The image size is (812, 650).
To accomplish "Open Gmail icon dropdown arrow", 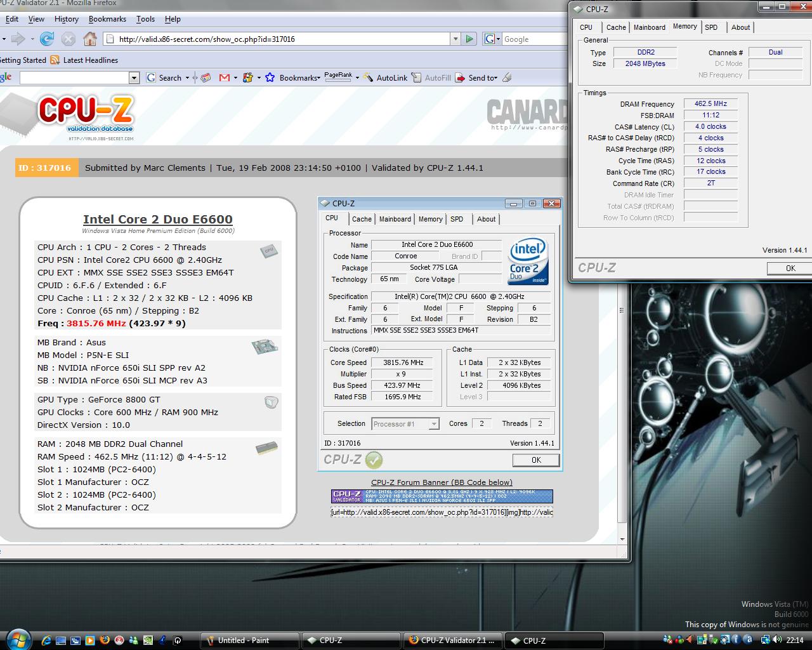I will coord(235,77).
